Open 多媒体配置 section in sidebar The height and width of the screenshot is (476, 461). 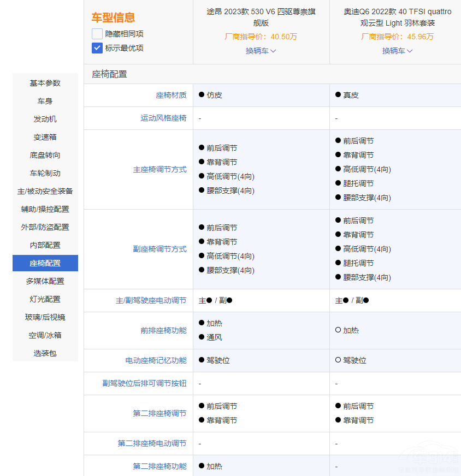coord(45,281)
